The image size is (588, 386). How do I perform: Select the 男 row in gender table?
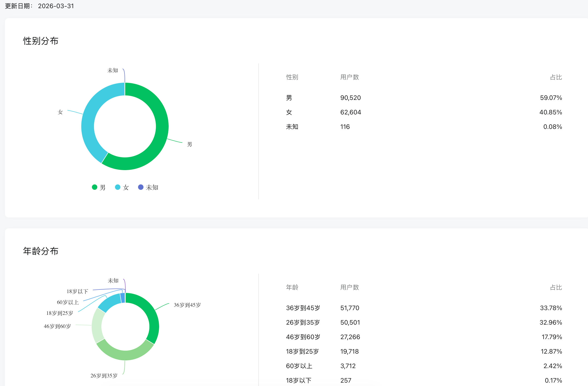[289, 98]
